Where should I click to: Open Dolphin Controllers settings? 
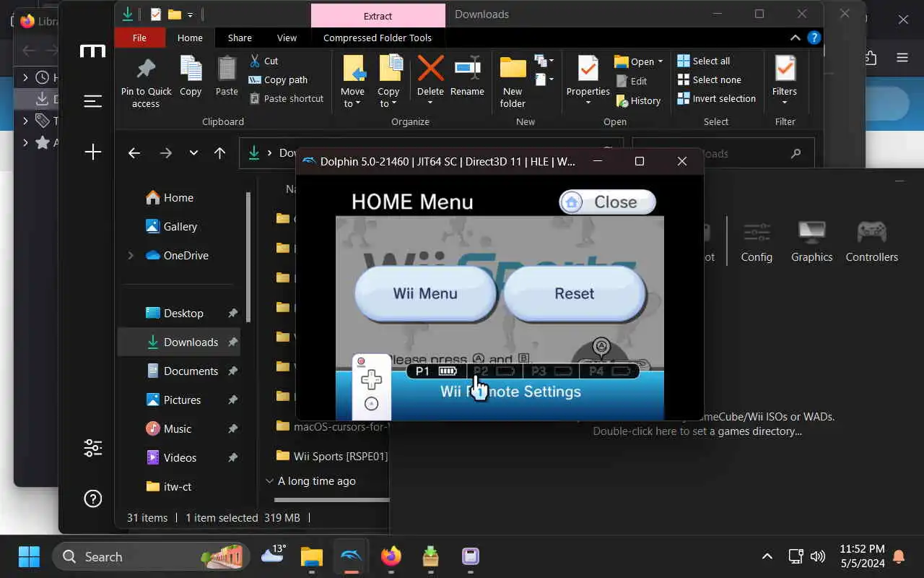pyautogui.click(x=872, y=242)
